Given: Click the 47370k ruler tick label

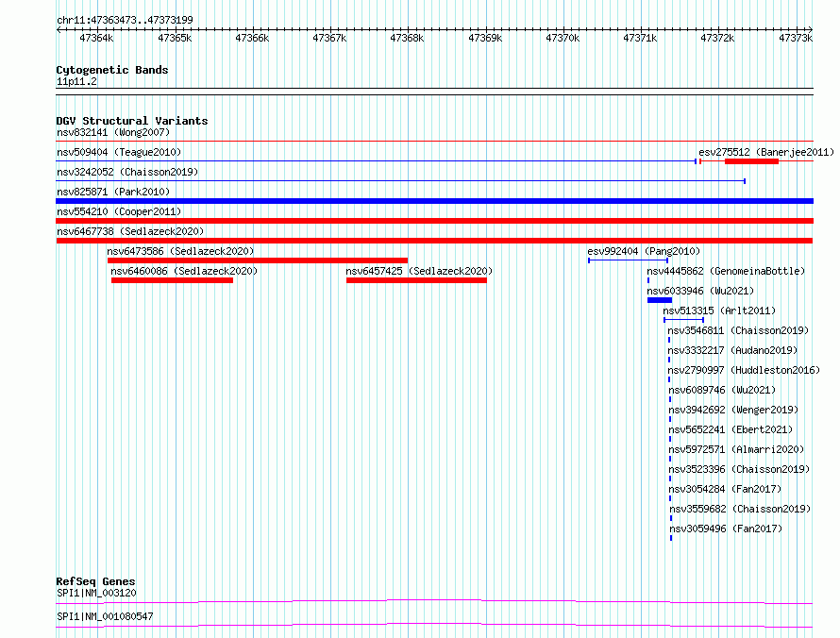Looking at the screenshot, I should click(563, 38).
